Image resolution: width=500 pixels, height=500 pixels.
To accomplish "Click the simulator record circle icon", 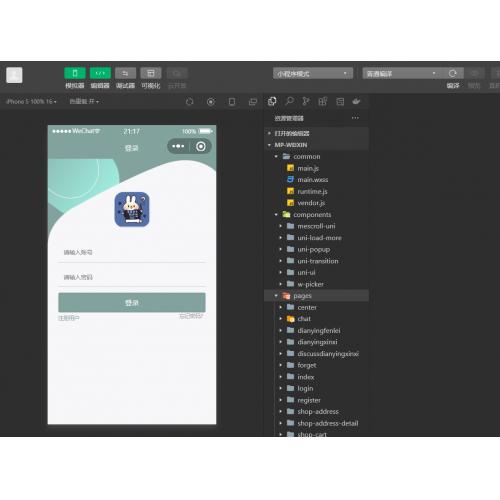I will point(211,102).
